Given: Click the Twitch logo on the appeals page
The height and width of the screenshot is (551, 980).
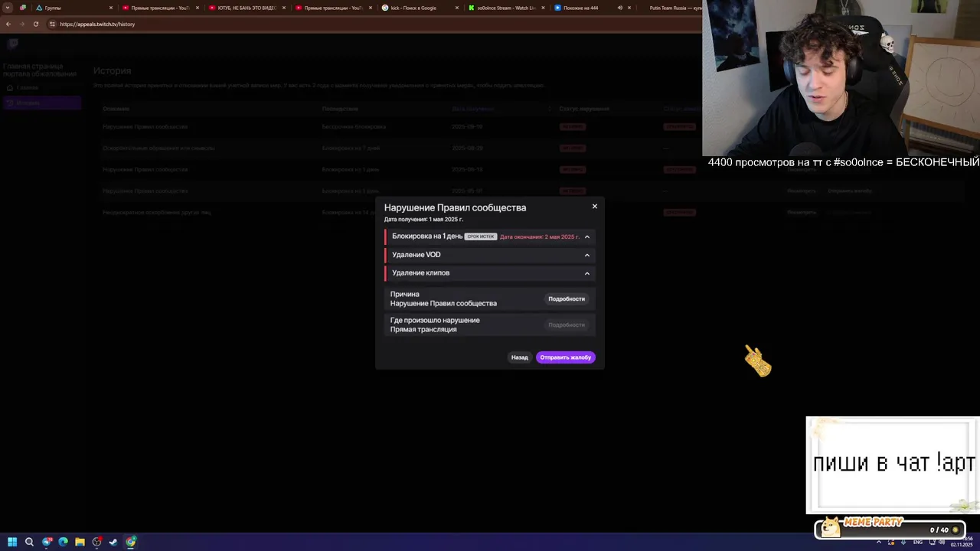Looking at the screenshot, I should (x=13, y=44).
